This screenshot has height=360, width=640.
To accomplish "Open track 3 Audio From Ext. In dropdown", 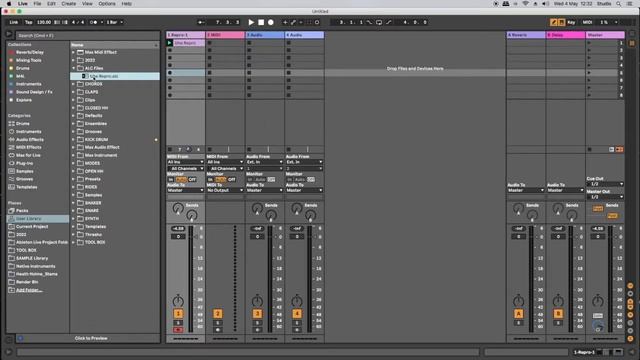I will click(264, 162).
